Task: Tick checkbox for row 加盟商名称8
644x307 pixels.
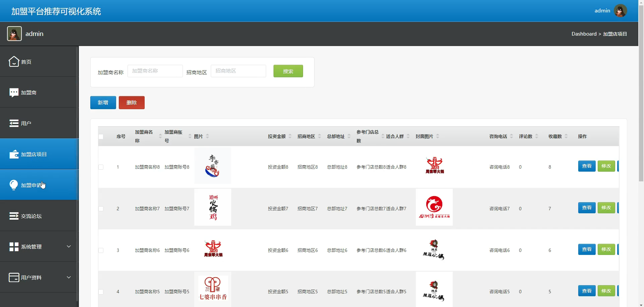Action: 101,167
